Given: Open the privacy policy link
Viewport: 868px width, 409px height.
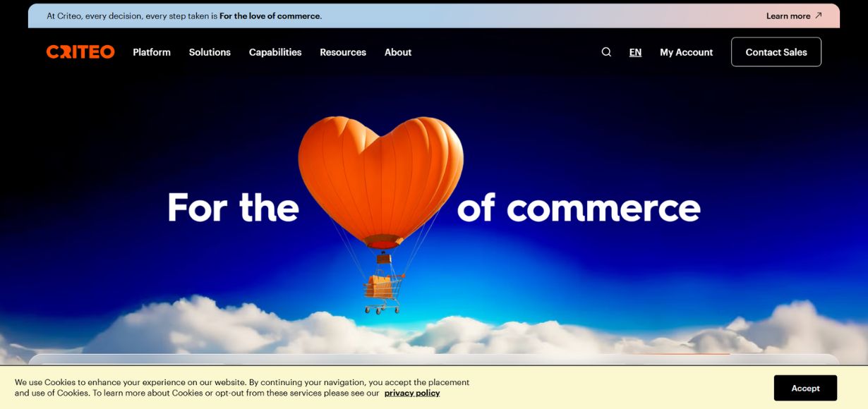Looking at the screenshot, I should pyautogui.click(x=412, y=393).
